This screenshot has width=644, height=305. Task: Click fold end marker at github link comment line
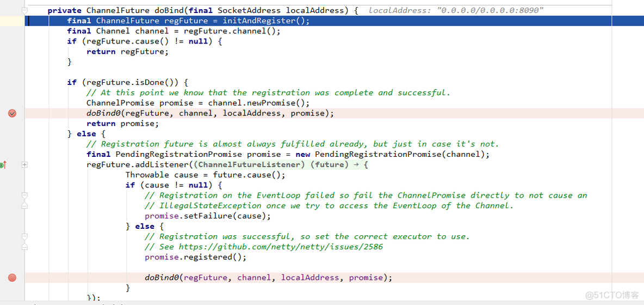coord(24,247)
